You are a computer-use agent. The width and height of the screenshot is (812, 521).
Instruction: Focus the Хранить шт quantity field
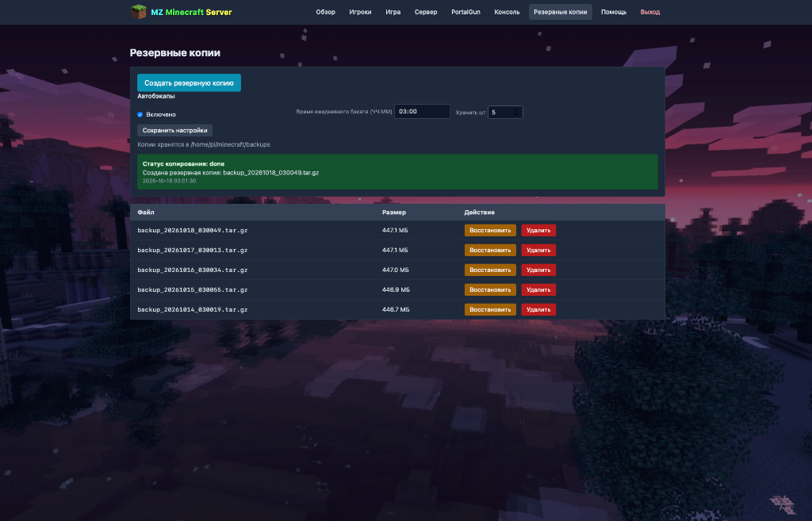pos(505,113)
